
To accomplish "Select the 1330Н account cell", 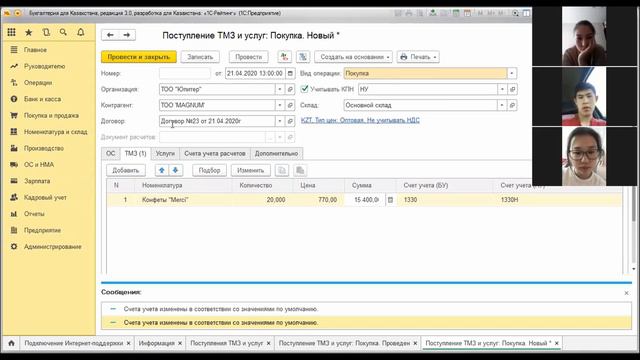I will 559,200.
